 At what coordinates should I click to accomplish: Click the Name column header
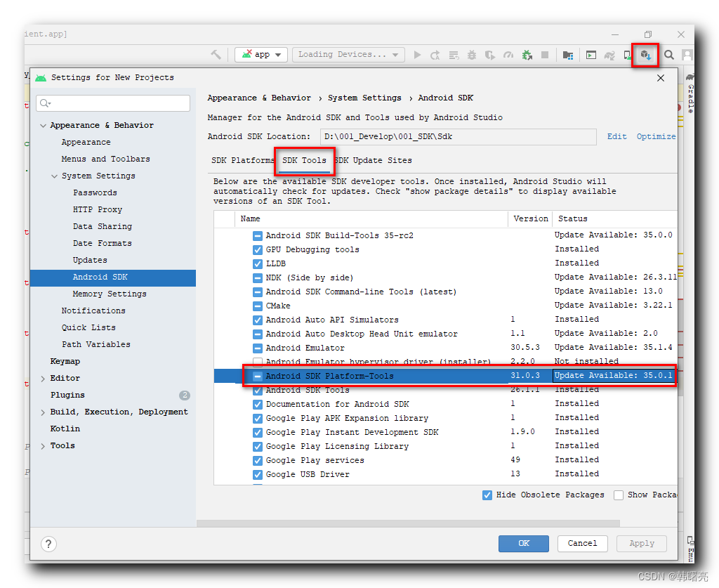coord(371,218)
